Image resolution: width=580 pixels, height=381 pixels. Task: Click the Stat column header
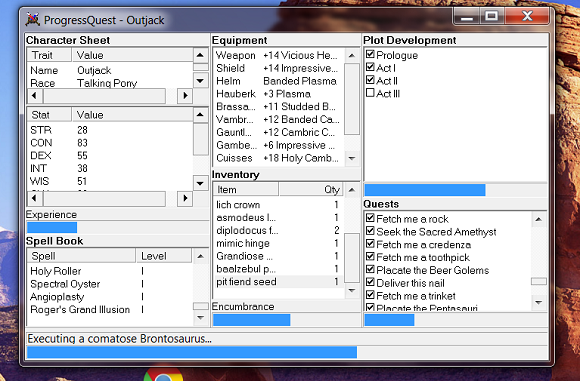coord(49,115)
